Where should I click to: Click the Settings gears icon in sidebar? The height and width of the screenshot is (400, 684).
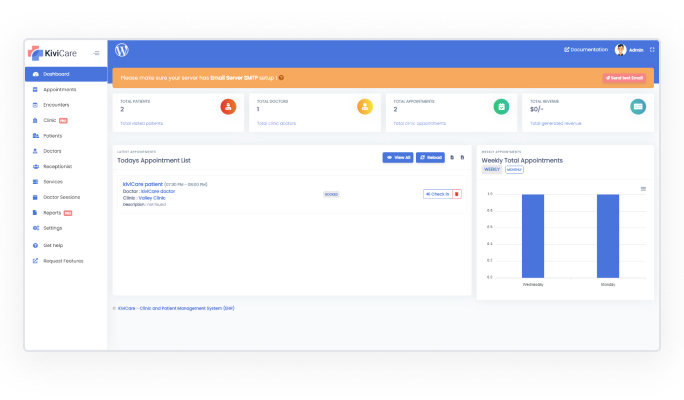pos(36,228)
